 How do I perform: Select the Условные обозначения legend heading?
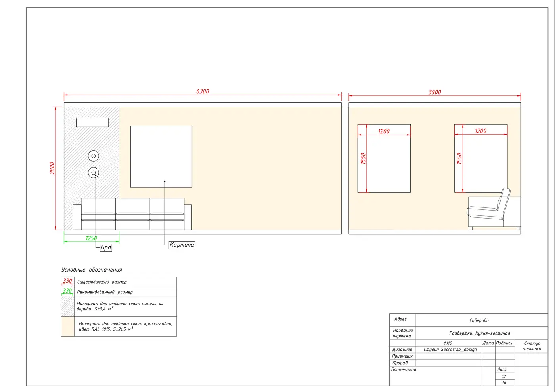coord(92,270)
